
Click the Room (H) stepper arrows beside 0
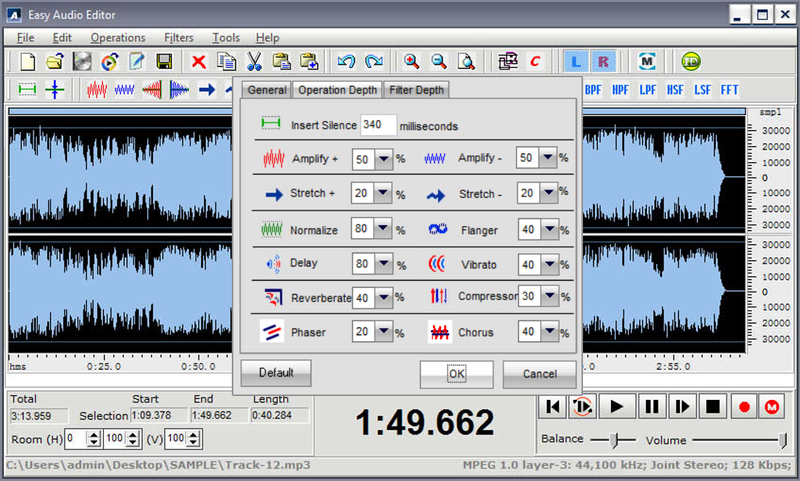(93, 438)
